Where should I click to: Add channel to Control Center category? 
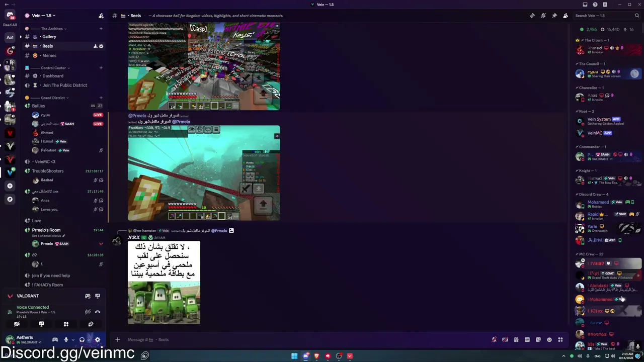101,68
